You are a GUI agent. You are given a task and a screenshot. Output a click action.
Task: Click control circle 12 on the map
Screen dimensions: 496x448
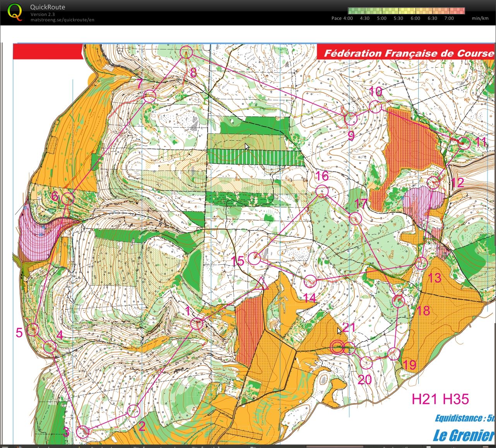click(433, 182)
